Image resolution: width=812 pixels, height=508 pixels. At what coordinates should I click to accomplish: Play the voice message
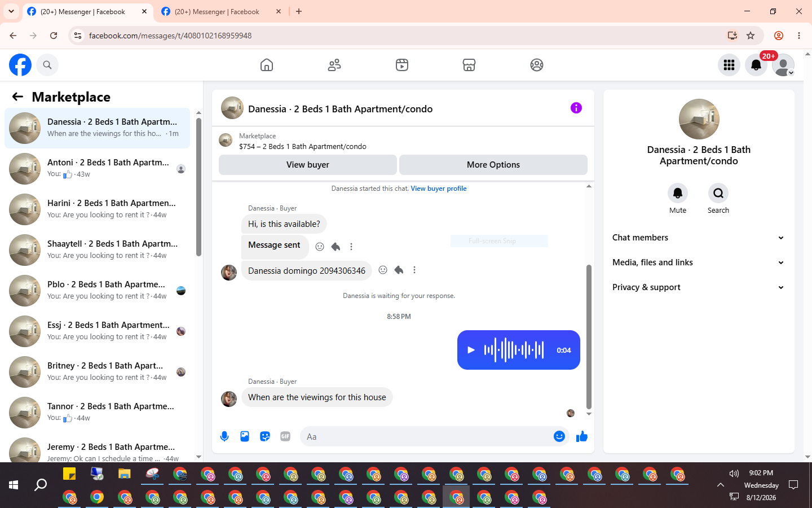pyautogui.click(x=471, y=350)
